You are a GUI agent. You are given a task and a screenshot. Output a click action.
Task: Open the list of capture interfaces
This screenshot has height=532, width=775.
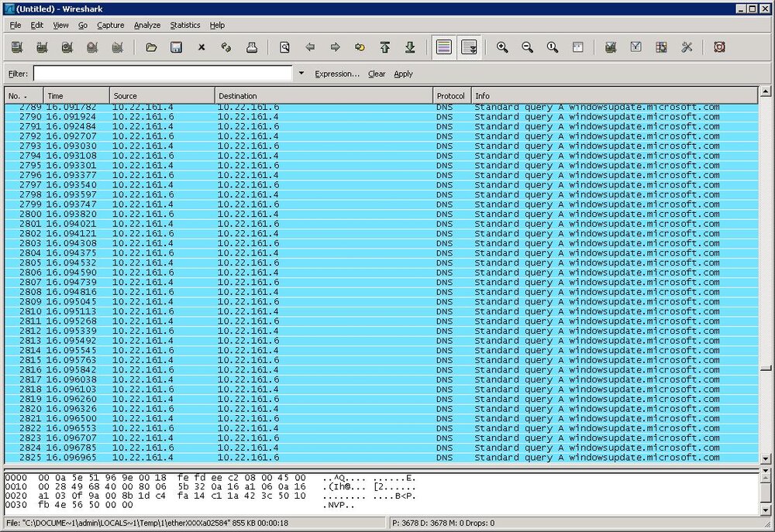[17, 47]
